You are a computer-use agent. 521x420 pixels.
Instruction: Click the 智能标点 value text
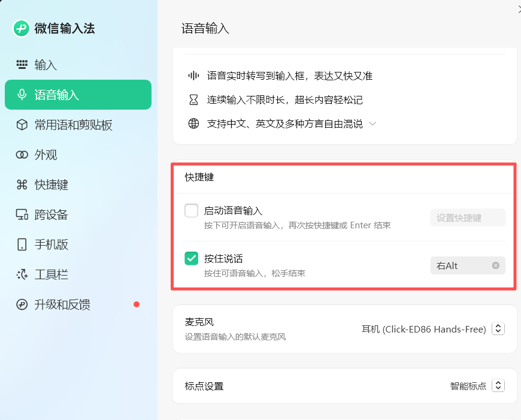(x=468, y=386)
